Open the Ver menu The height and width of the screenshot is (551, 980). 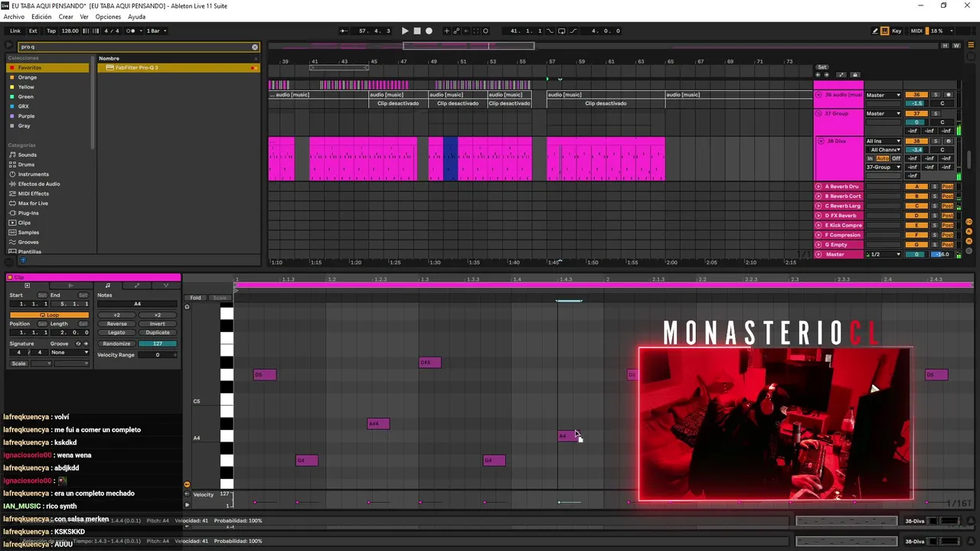tap(84, 17)
